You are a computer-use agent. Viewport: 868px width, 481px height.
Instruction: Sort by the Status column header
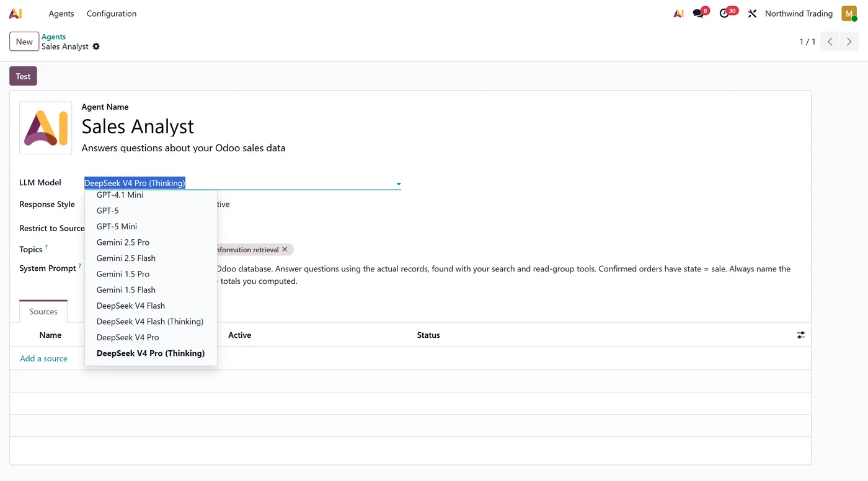coord(428,335)
